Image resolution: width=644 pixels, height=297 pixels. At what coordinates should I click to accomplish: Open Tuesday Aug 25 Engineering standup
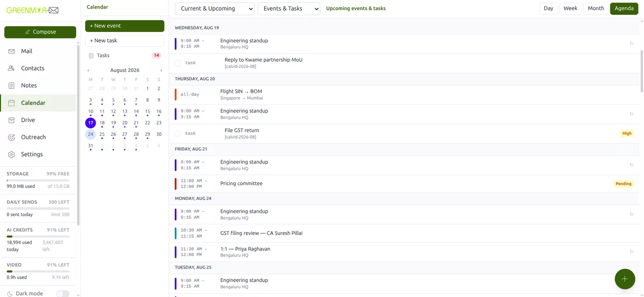(404, 283)
